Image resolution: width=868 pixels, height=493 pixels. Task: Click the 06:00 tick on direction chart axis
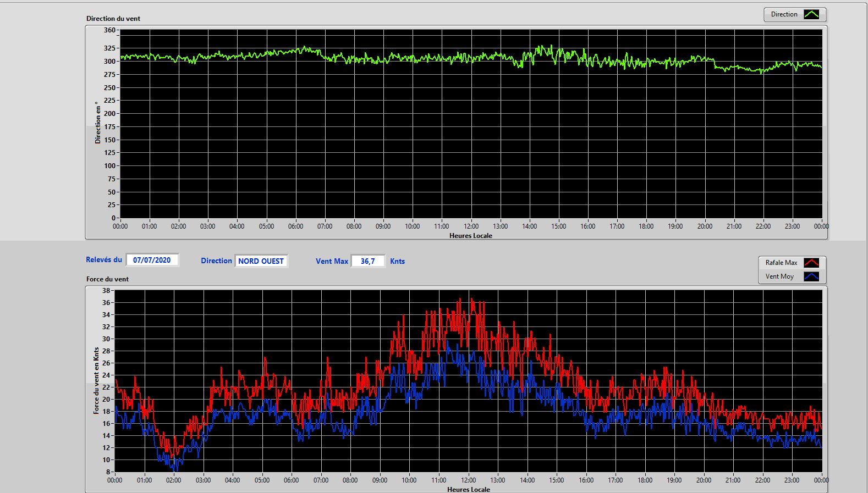(295, 226)
